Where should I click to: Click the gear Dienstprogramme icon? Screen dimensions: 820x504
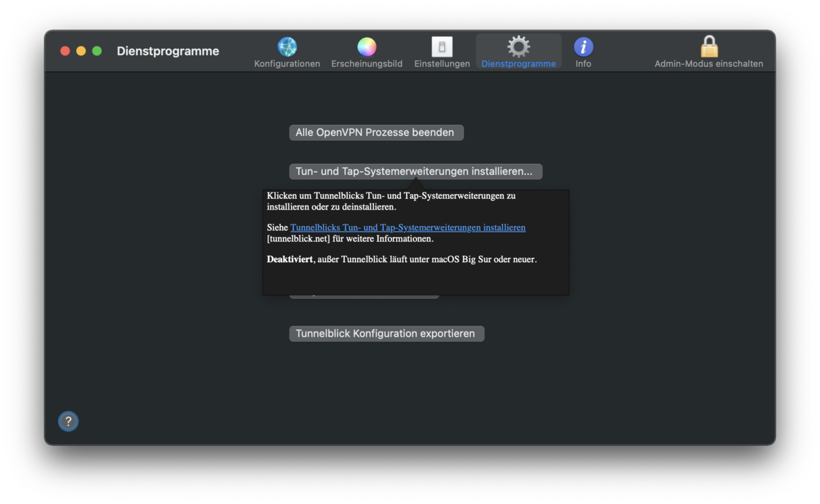pyautogui.click(x=518, y=46)
